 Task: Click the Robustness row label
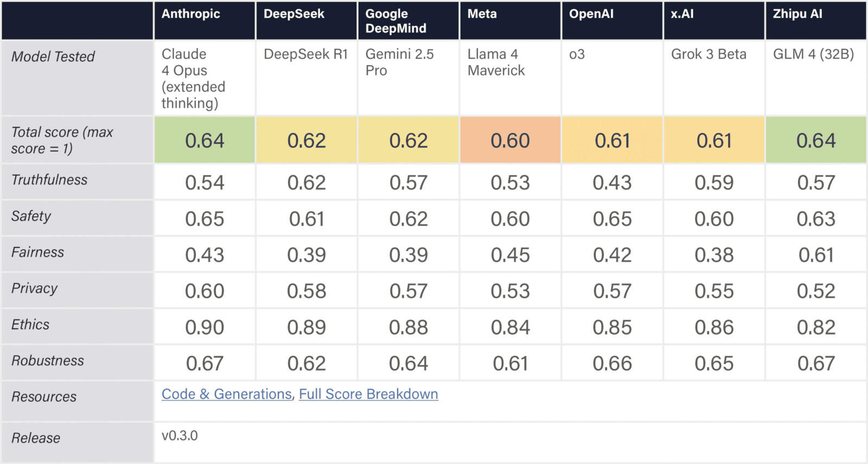[x=48, y=360]
